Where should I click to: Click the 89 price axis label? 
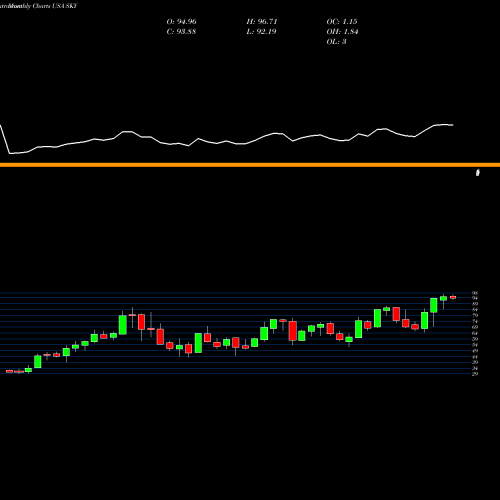475,304
